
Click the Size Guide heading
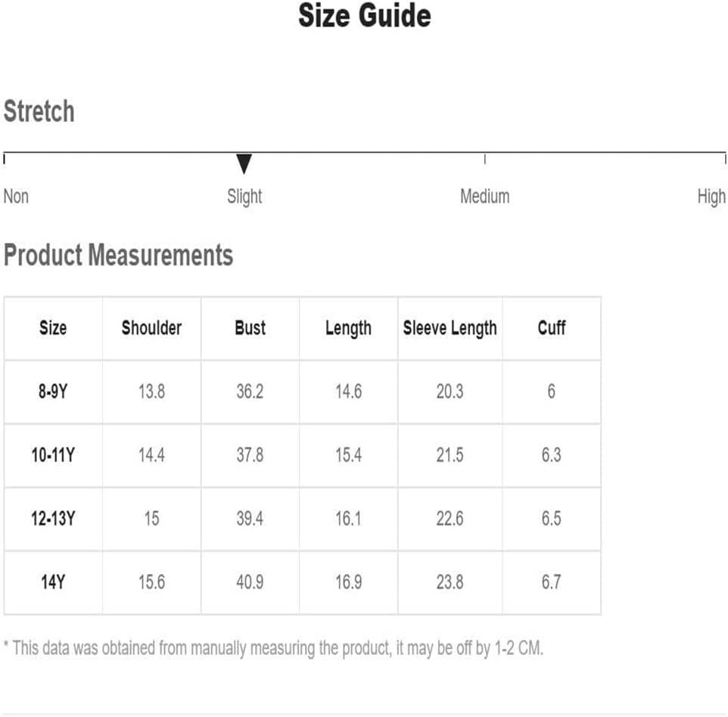click(x=365, y=16)
